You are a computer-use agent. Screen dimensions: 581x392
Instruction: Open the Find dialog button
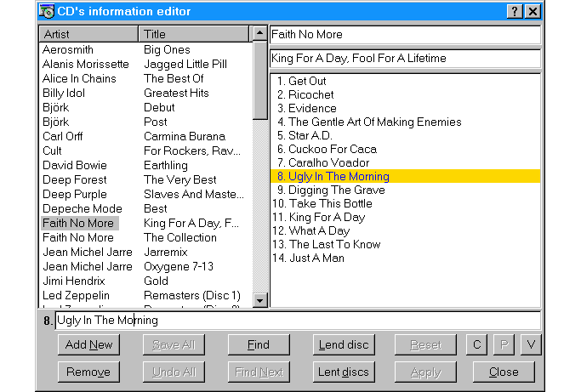pos(259,345)
